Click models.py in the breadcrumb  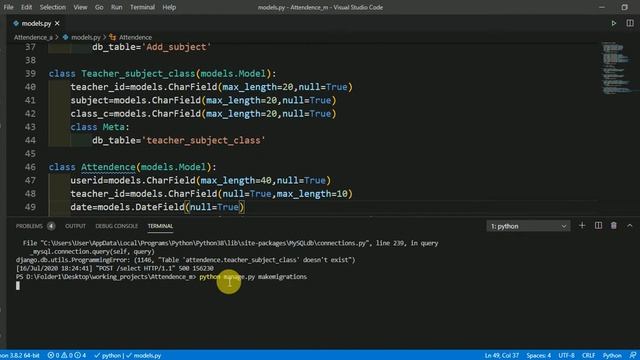tap(86, 37)
